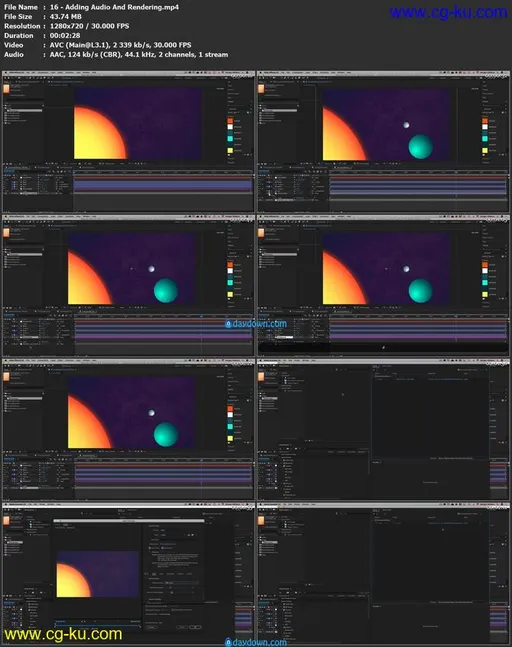Viewport: 512px width, 647px height.
Task: Pick the yellow library swatch in first frame
Action: [x=230, y=150]
